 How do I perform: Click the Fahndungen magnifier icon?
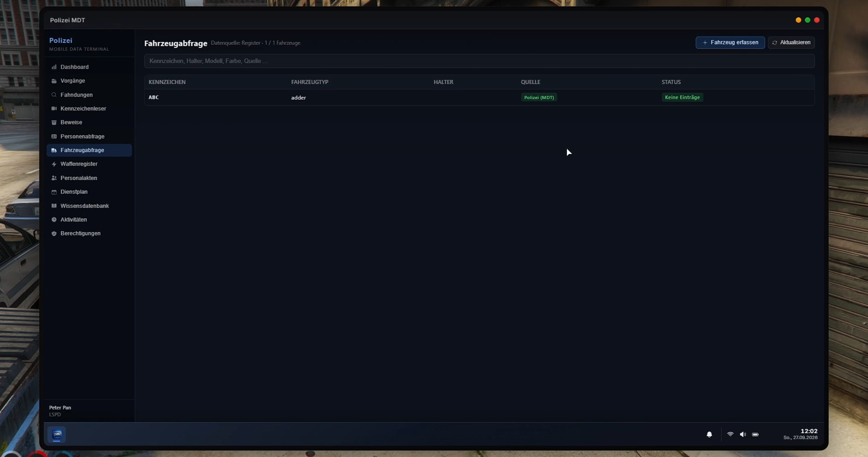click(x=54, y=95)
